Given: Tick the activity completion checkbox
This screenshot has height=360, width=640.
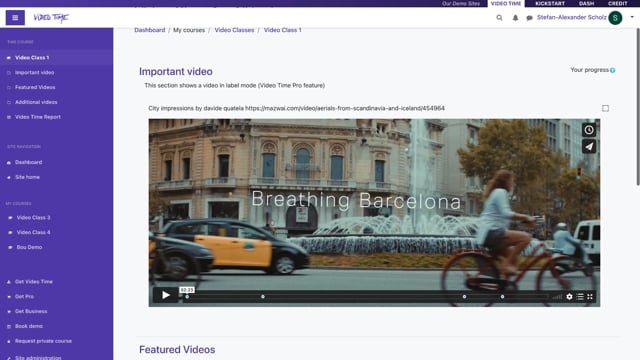Looking at the screenshot, I should tap(605, 108).
